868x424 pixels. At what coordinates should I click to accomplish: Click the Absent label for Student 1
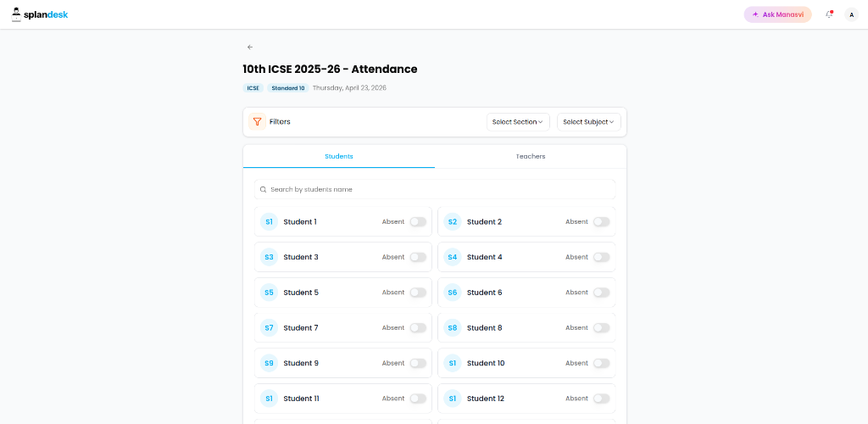393,222
